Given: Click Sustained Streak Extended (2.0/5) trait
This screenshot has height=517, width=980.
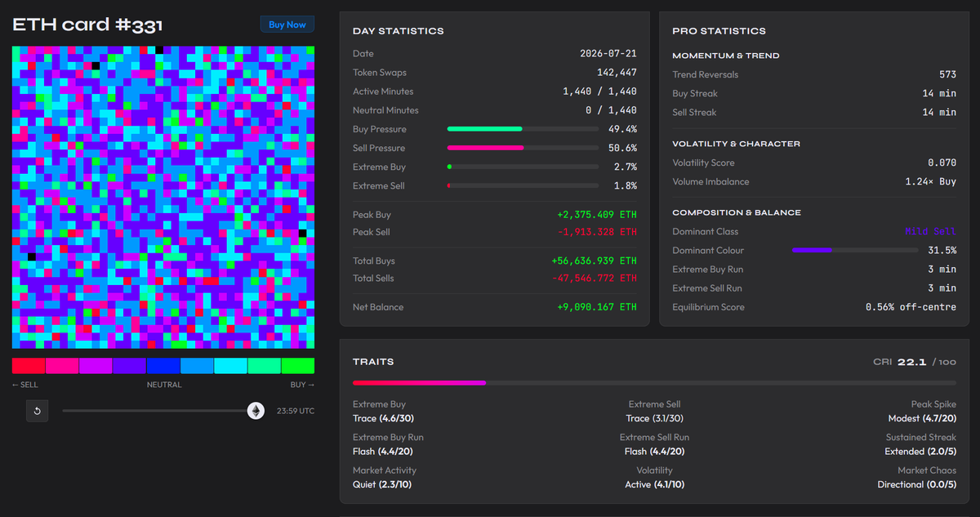Looking at the screenshot, I should (920, 444).
